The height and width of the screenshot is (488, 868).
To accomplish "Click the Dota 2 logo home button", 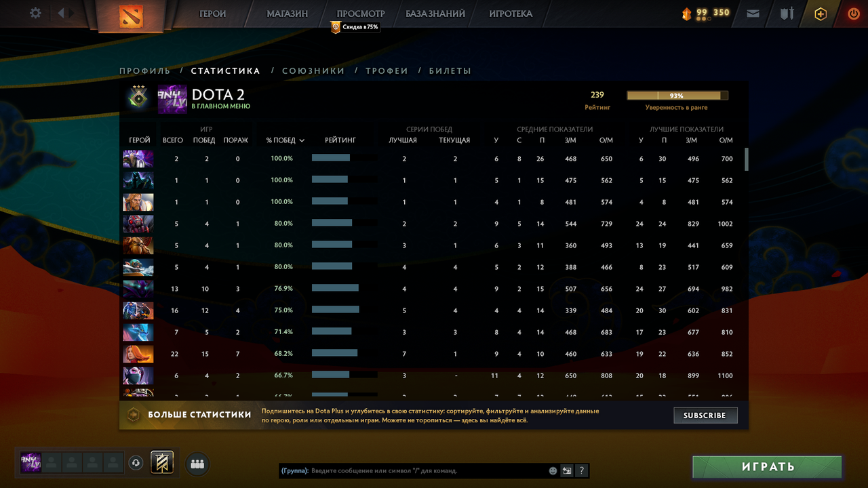I will 131,16.
